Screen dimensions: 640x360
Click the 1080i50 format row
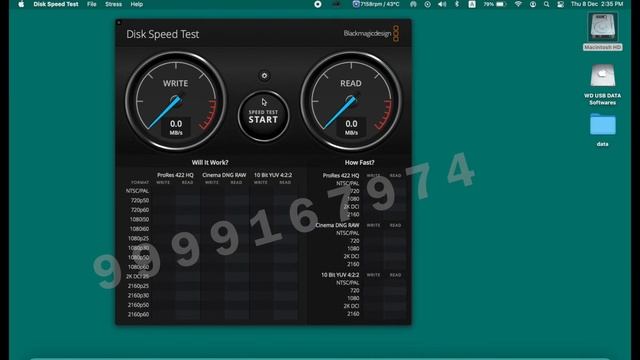pyautogui.click(x=139, y=220)
